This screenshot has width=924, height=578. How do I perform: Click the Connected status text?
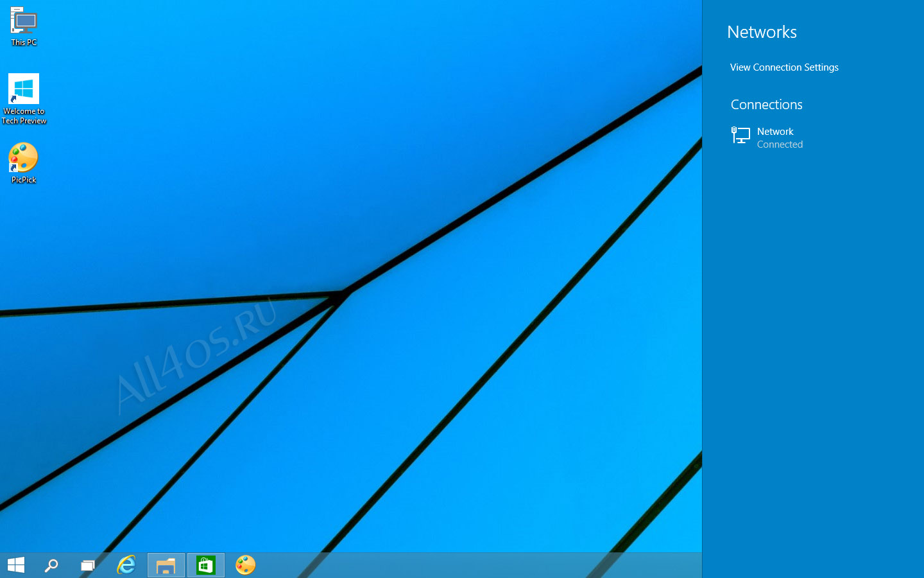(x=780, y=144)
